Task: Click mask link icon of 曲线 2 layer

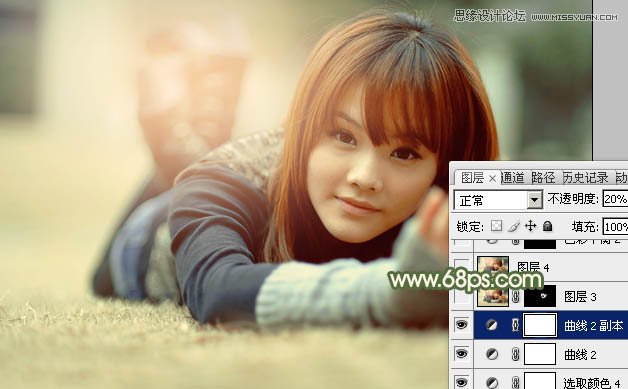Action: coord(515,354)
